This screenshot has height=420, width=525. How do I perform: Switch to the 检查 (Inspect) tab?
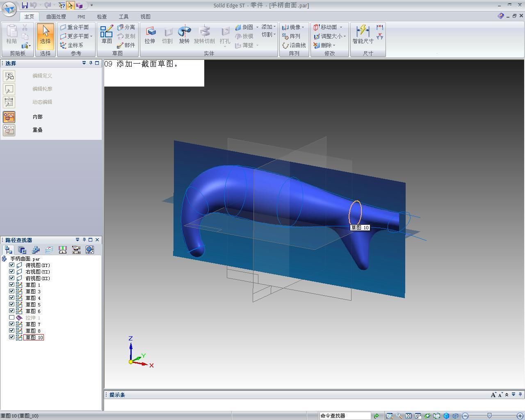pos(102,17)
